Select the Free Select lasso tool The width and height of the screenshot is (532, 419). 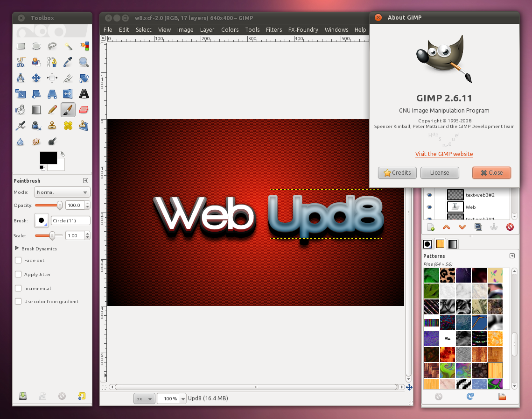(52, 46)
